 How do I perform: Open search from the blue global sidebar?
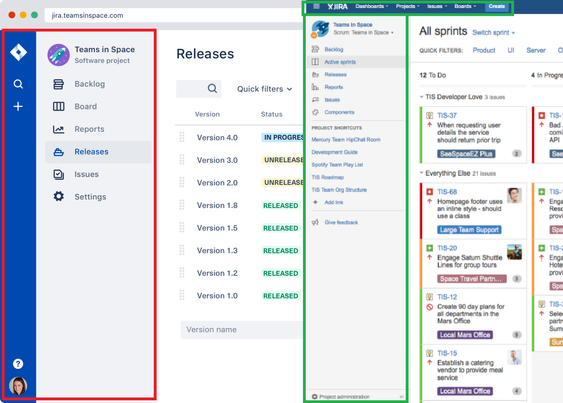18,84
